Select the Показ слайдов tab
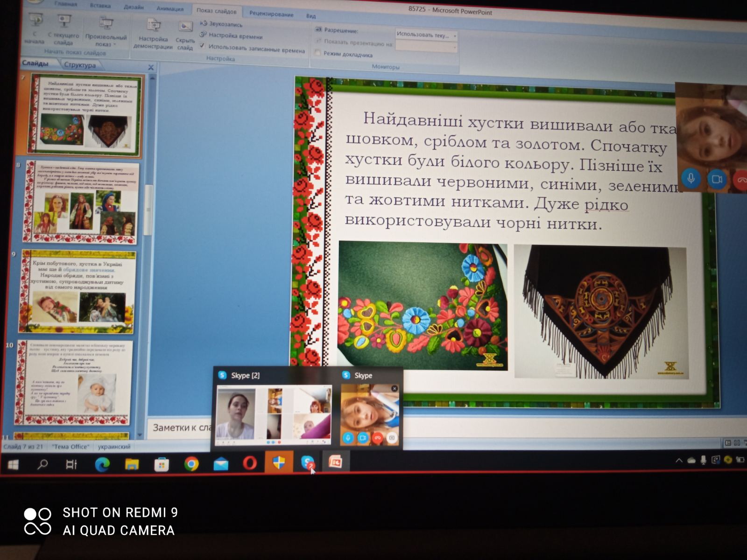 pyautogui.click(x=216, y=11)
